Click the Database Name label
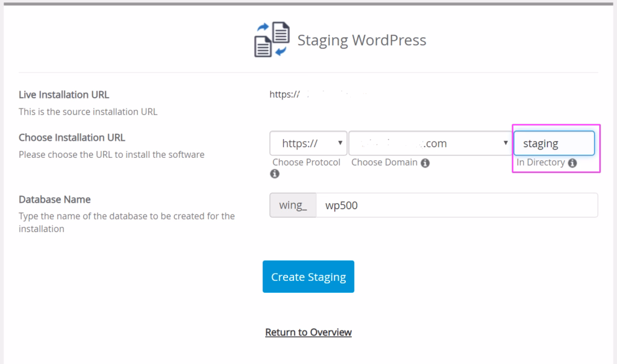 (x=55, y=199)
